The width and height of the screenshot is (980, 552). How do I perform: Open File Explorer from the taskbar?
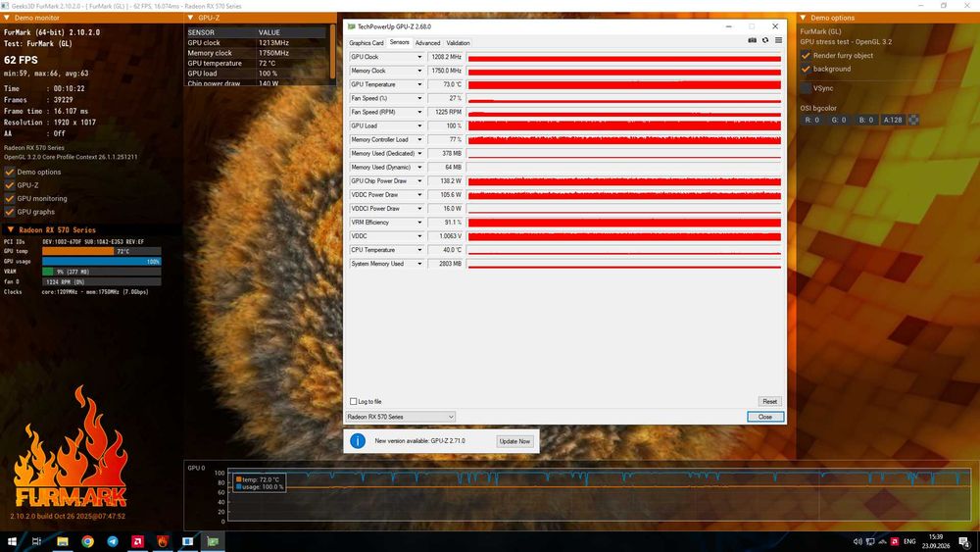tap(63, 541)
